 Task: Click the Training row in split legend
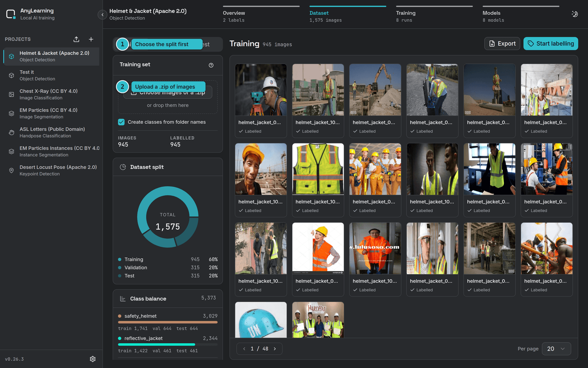click(168, 259)
